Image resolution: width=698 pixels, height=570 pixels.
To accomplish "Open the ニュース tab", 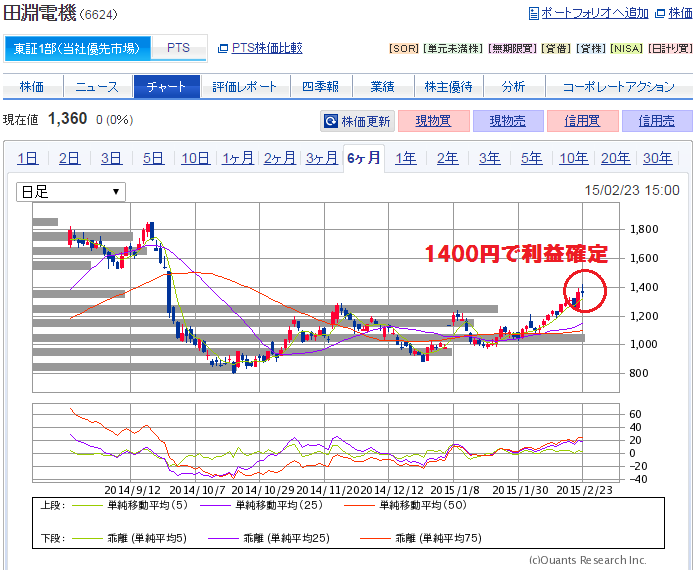I will [x=97, y=86].
